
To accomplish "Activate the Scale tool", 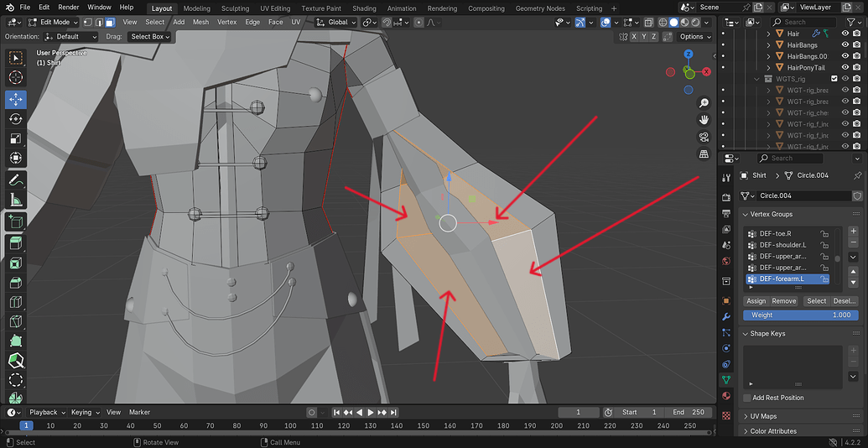I will pyautogui.click(x=16, y=138).
